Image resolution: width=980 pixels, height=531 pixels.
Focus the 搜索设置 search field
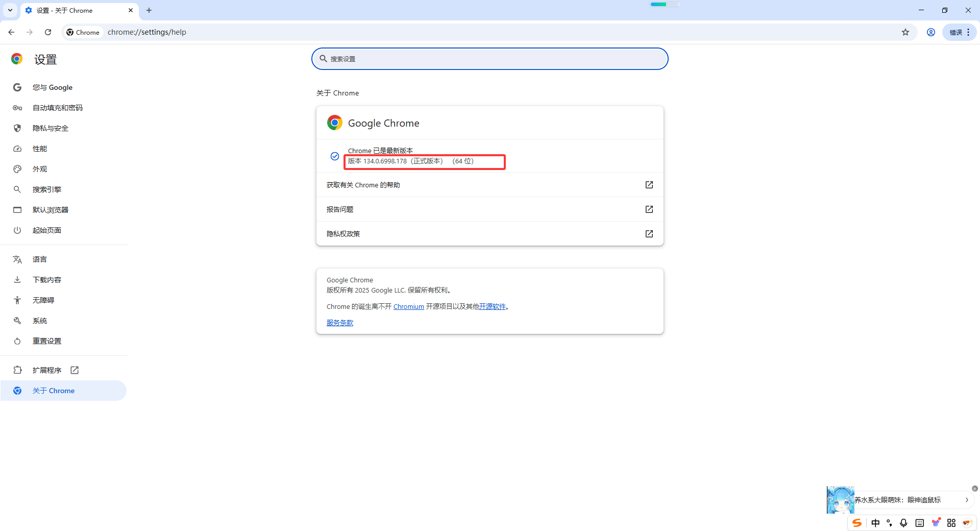[490, 59]
